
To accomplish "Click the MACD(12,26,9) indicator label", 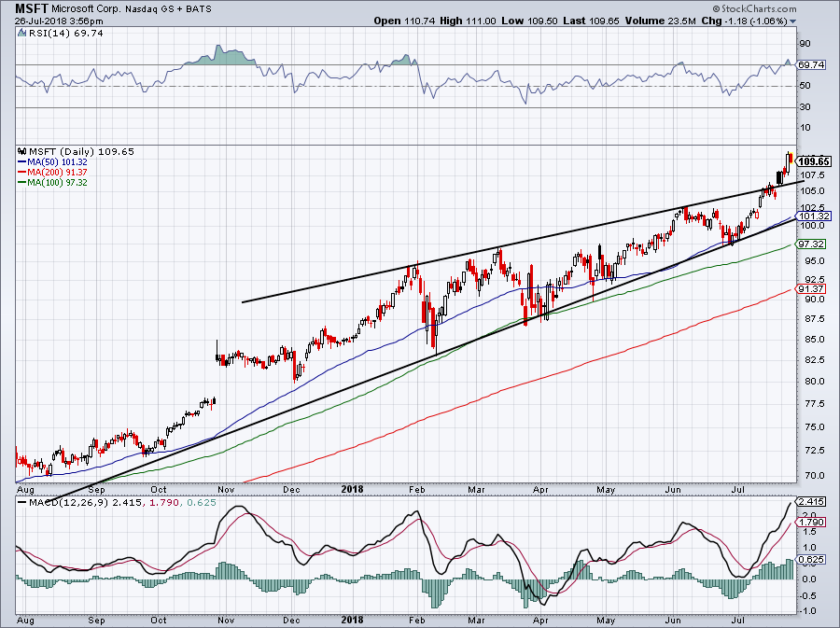I will (x=68, y=503).
